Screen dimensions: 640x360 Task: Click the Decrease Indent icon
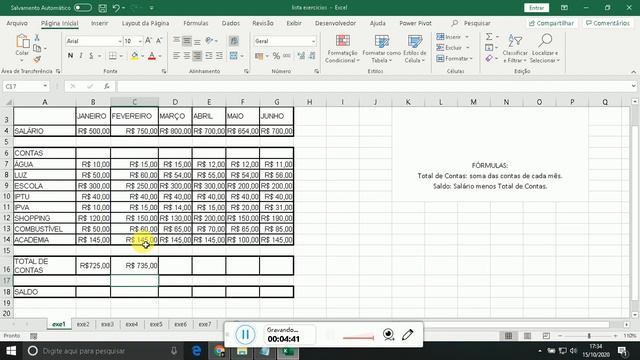pyautogui.click(x=209, y=56)
